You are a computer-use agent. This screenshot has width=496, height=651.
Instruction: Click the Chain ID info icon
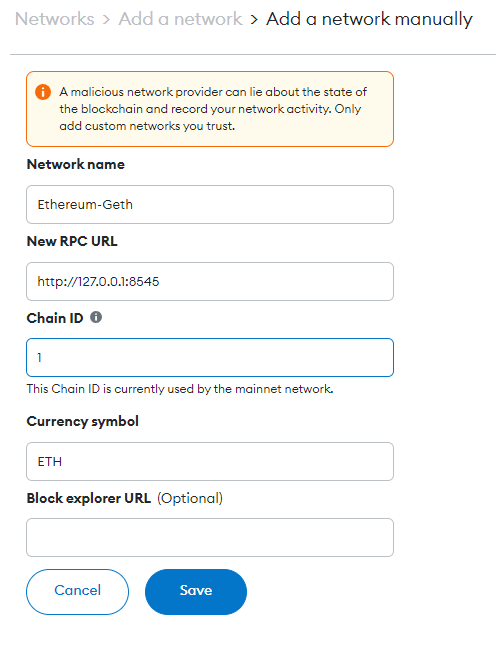[x=96, y=318]
